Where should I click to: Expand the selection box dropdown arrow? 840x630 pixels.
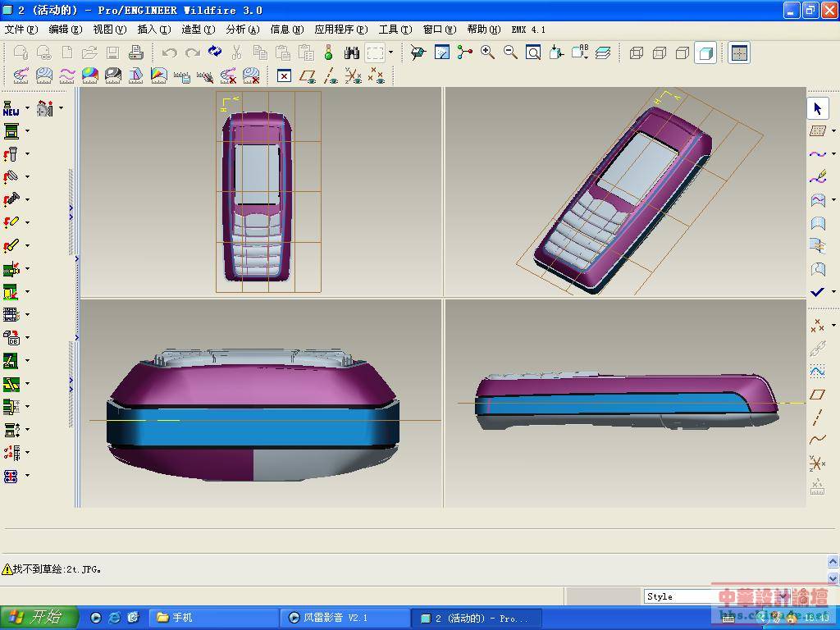tap(390, 52)
